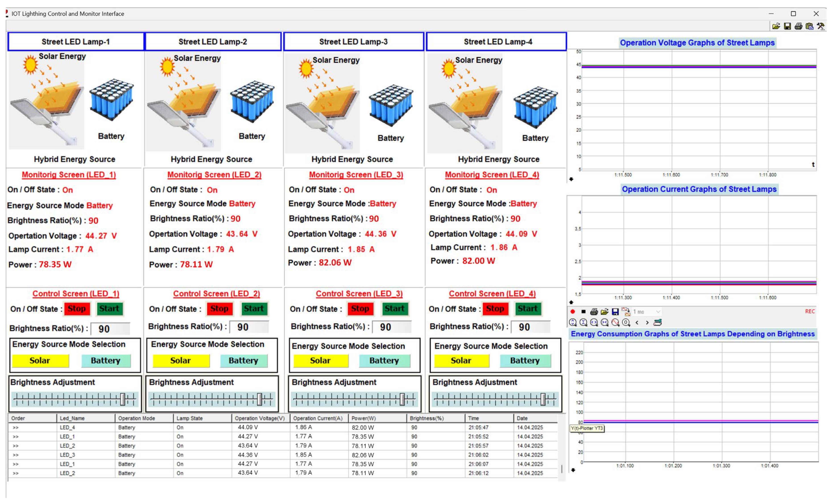This screenshot has width=833, height=504.
Task: Click the Street LED Lamp-2 header tab
Action: point(213,41)
